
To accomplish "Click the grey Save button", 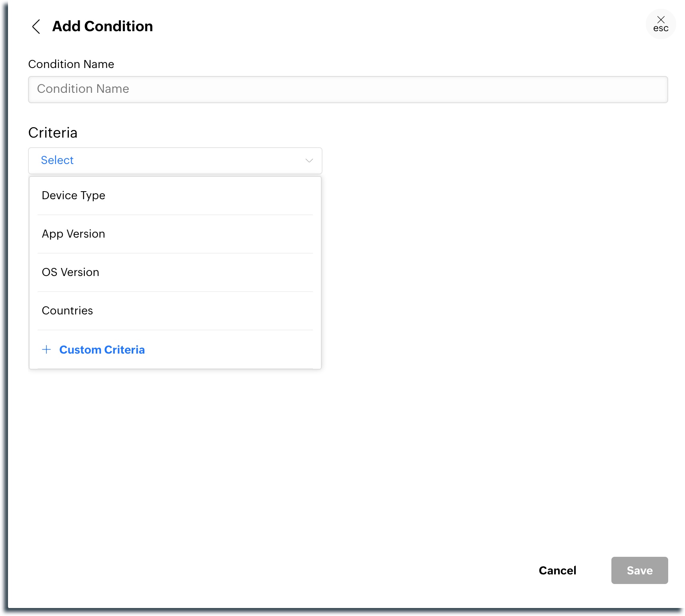I will coord(639,570).
